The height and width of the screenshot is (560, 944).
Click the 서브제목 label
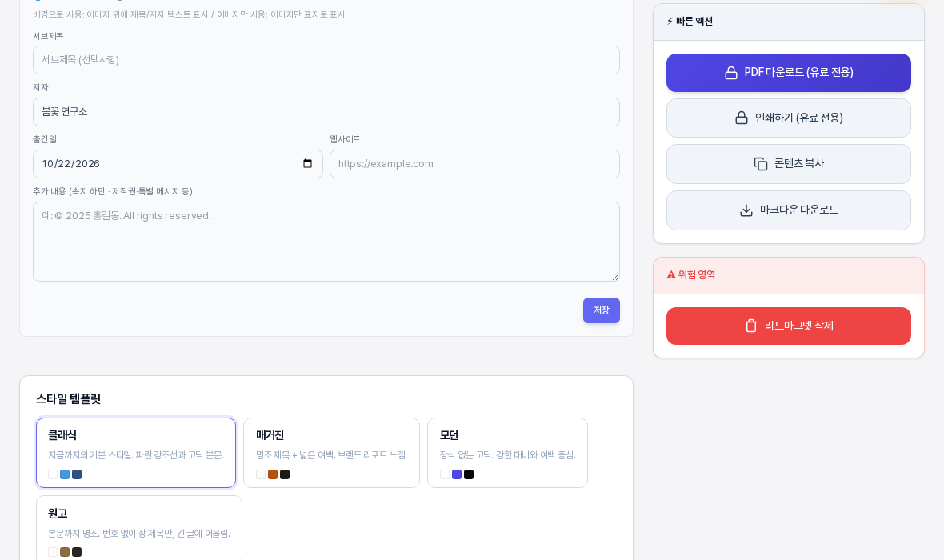48,36
